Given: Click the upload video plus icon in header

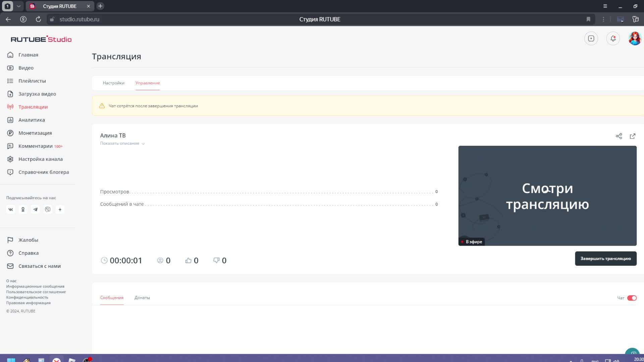Looking at the screenshot, I should pos(591,39).
